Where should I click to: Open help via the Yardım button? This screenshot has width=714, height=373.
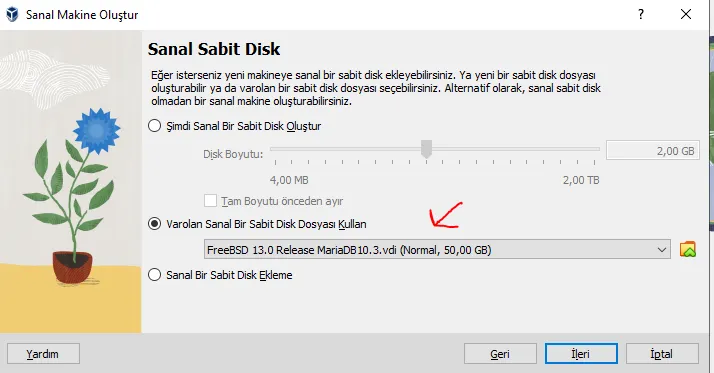point(43,354)
